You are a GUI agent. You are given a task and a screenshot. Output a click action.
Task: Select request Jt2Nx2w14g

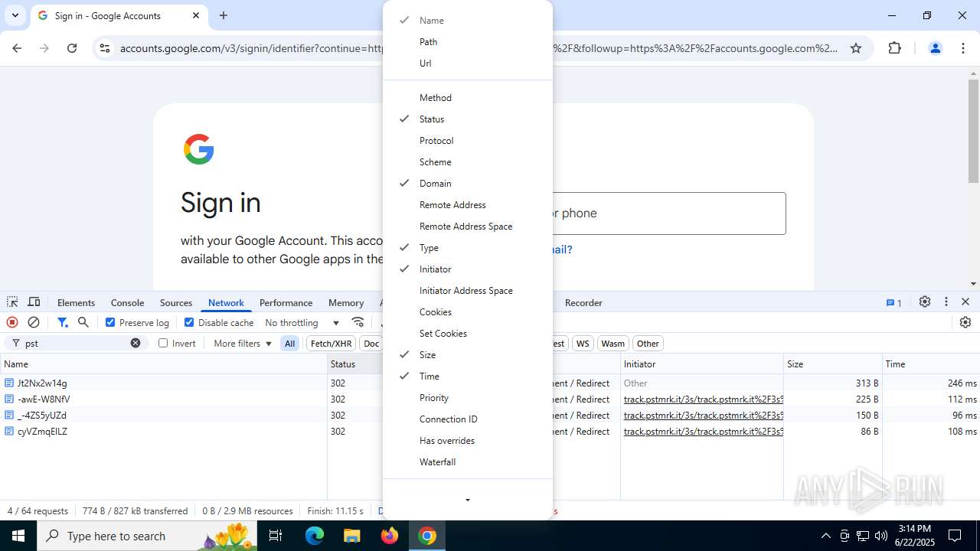click(x=42, y=383)
